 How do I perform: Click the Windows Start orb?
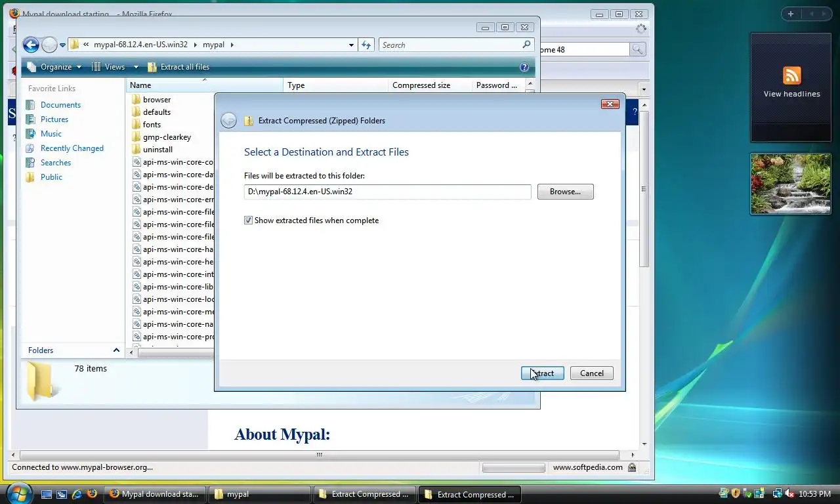[x=18, y=493]
